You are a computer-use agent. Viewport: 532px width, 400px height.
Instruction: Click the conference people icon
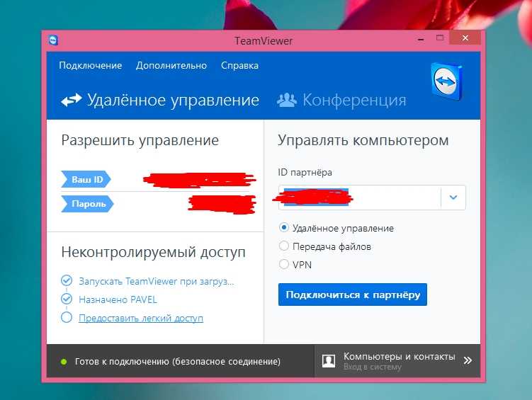287,100
